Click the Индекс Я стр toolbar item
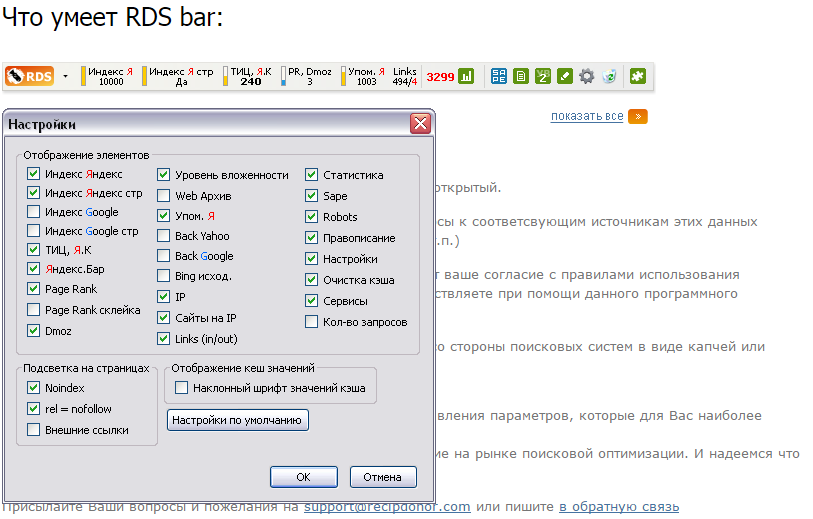The height and width of the screenshot is (519, 813). click(x=178, y=76)
